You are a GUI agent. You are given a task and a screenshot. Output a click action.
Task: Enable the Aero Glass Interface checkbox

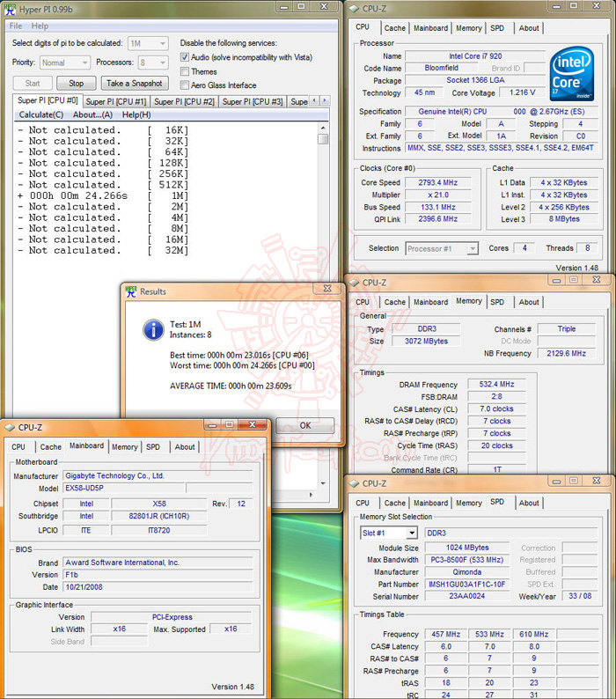pos(185,85)
